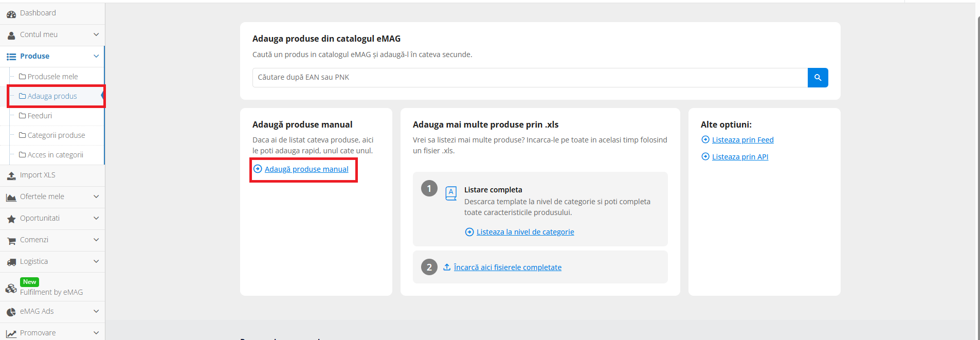
Task: Click Încarcă aici fisierele completate link
Action: [x=507, y=267]
